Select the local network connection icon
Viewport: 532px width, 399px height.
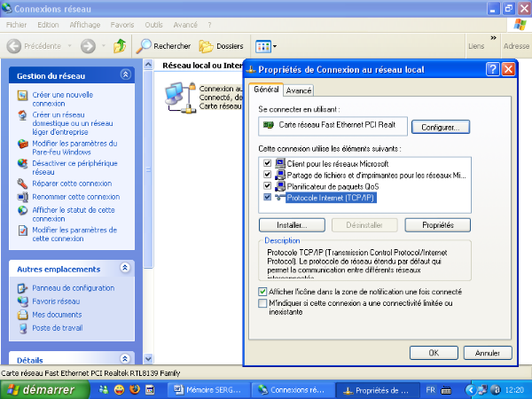[x=180, y=98]
